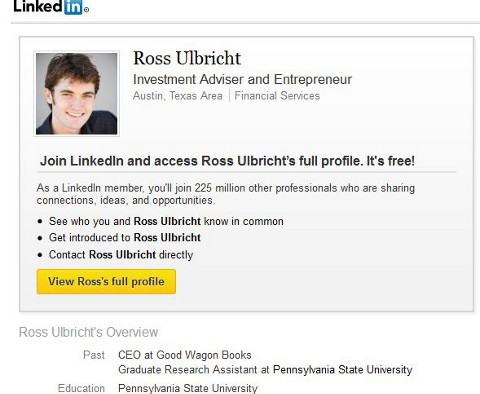Open Pennsylvania State University under Education
The width and height of the screenshot is (480, 394).
(188, 388)
